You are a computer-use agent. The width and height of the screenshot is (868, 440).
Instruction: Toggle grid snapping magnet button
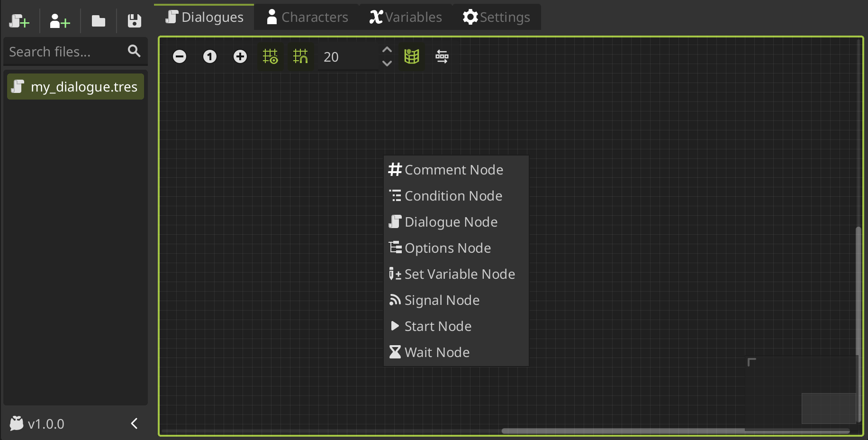click(x=300, y=57)
